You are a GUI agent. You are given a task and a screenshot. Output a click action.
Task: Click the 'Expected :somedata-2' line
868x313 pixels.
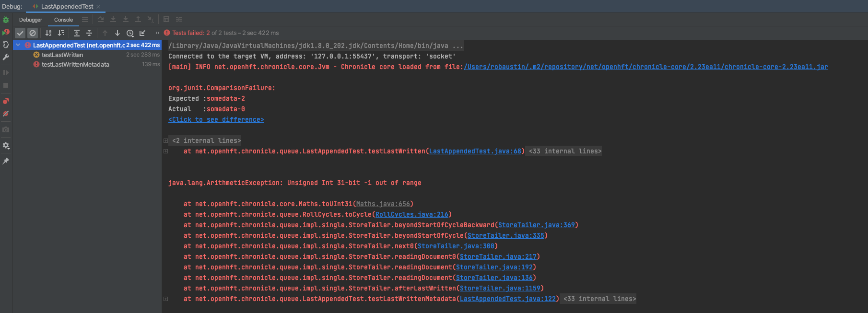[207, 98]
